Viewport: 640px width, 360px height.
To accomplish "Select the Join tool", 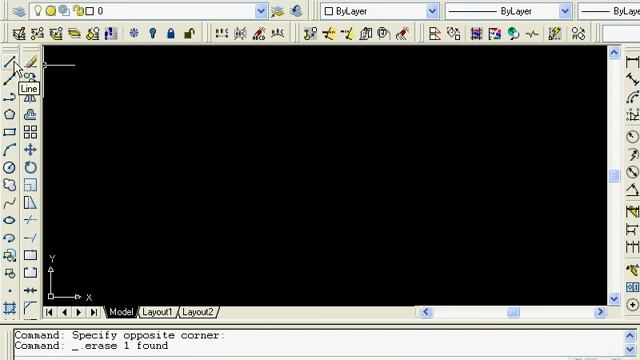I will (x=30, y=291).
